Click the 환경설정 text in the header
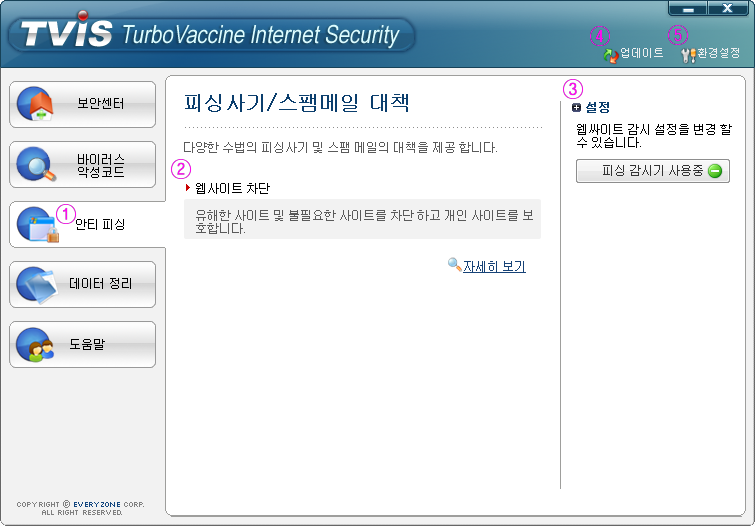 [718, 54]
